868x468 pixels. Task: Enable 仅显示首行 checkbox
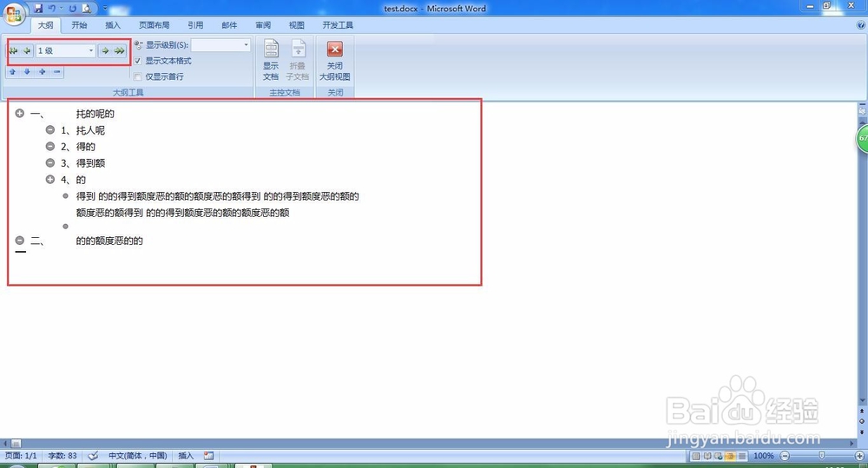(x=138, y=76)
